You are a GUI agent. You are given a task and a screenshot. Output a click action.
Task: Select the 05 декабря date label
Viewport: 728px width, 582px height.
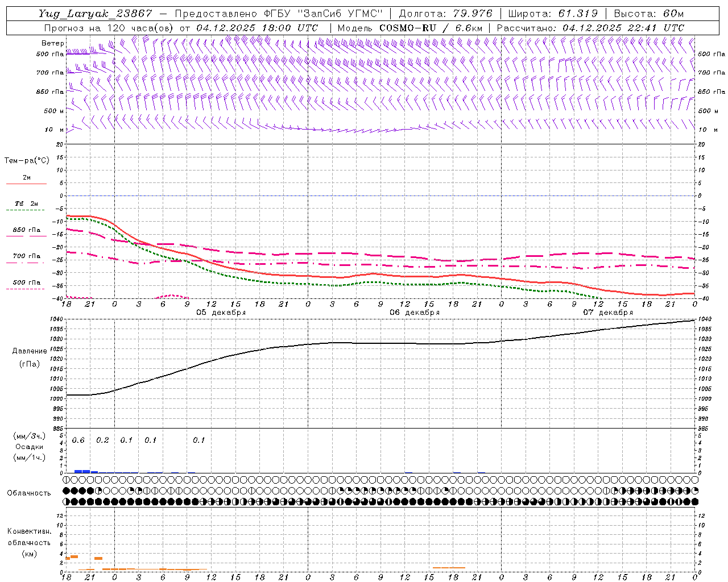(x=221, y=313)
